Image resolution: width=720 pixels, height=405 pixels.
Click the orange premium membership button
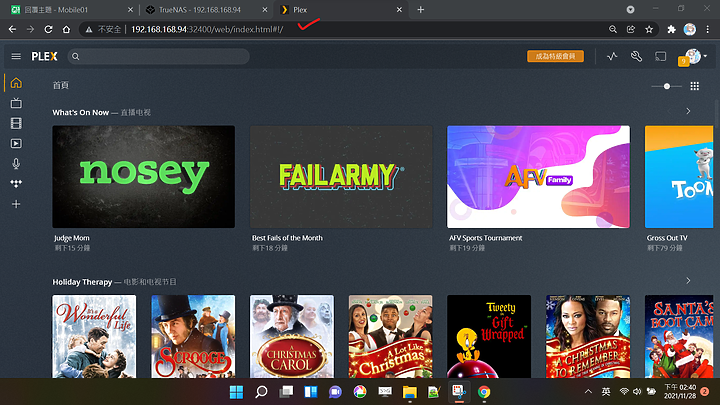click(555, 56)
